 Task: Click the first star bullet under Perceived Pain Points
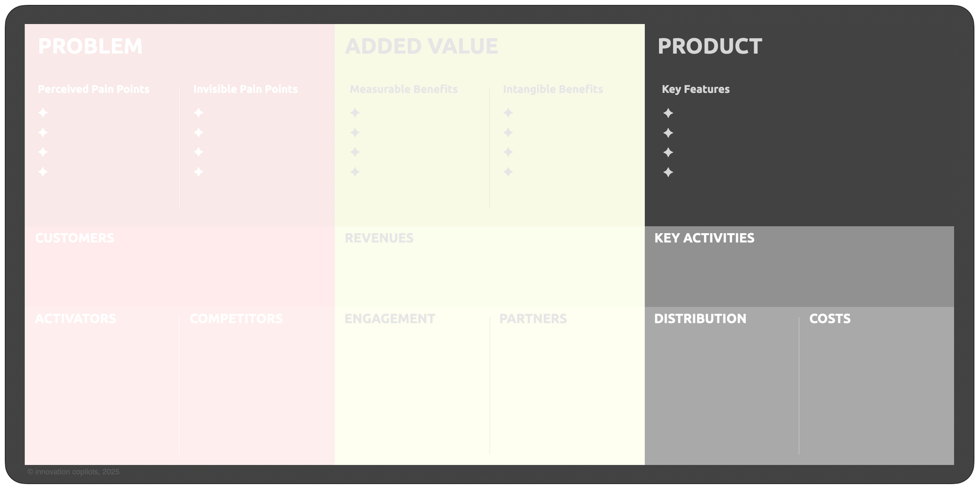[x=43, y=113]
